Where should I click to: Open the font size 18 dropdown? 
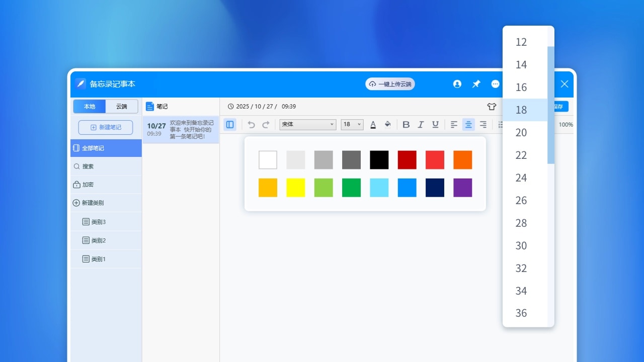point(352,125)
